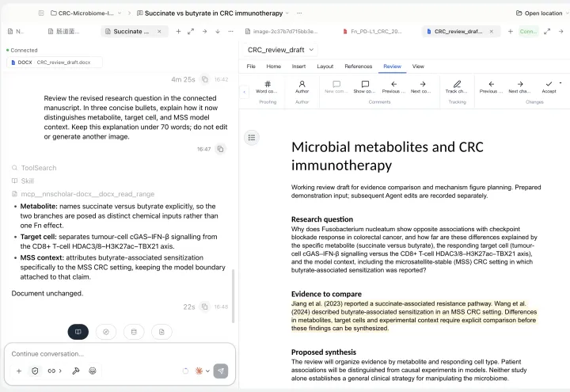Viewport: 570px width, 392px height.
Task: Open the File menu in the ribbon
Action: [251, 67]
